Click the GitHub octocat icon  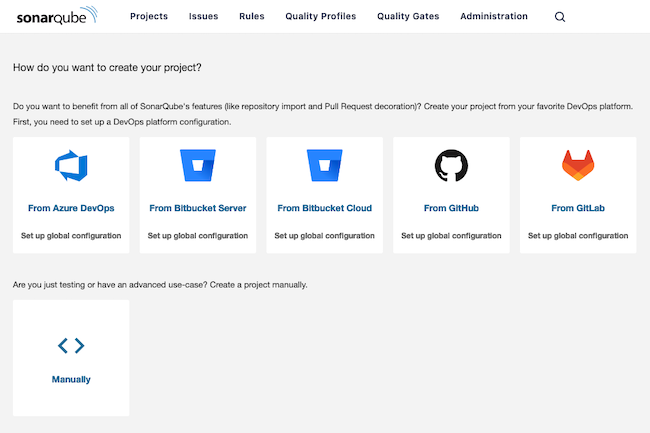[451, 166]
